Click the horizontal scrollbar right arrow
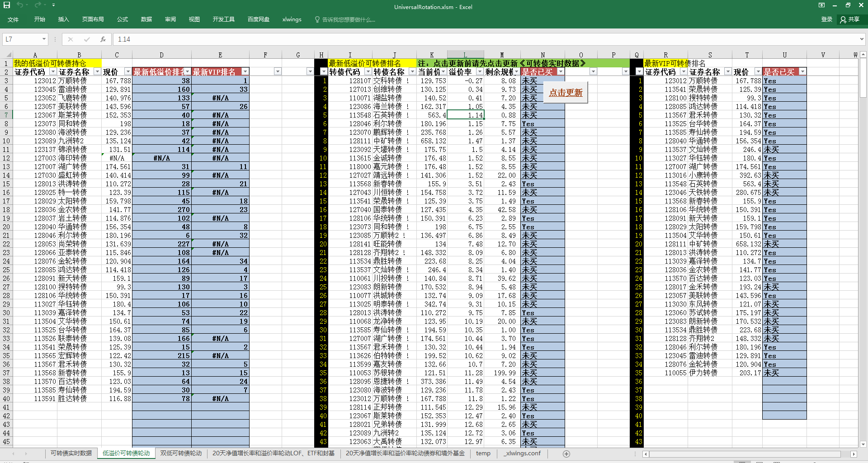This screenshot has width=868, height=463. [x=854, y=454]
